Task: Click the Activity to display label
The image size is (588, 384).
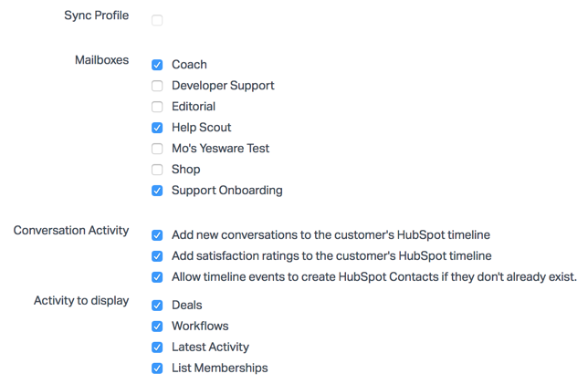Action: click(81, 301)
